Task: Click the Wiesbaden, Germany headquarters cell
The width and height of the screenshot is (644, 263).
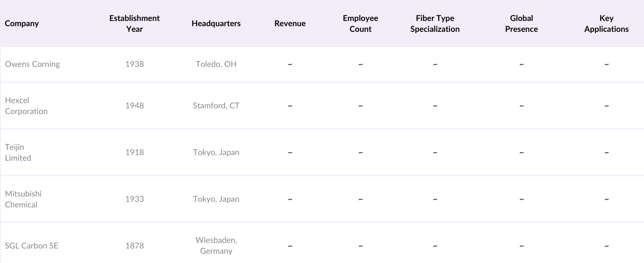Action: click(x=216, y=245)
